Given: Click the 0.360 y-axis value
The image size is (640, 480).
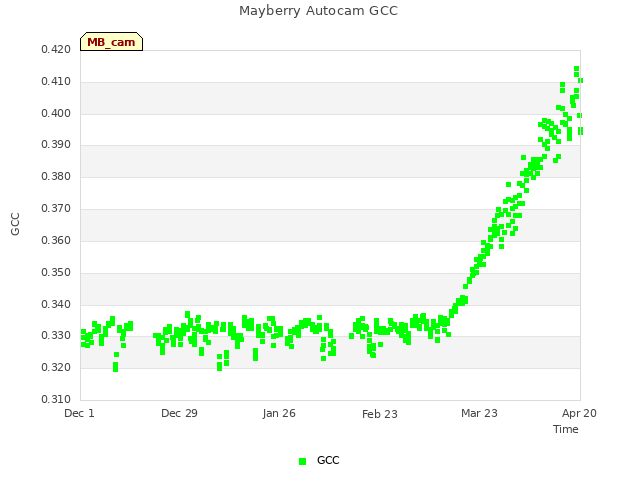Looking at the screenshot, I should click(56, 240).
